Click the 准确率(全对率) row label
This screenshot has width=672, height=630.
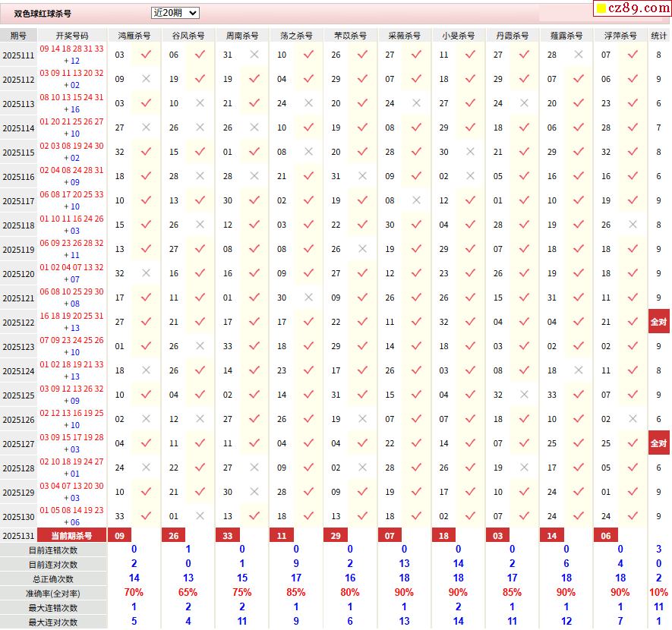tap(53, 594)
